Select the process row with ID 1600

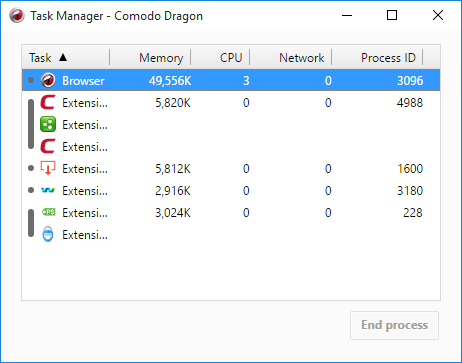231,169
